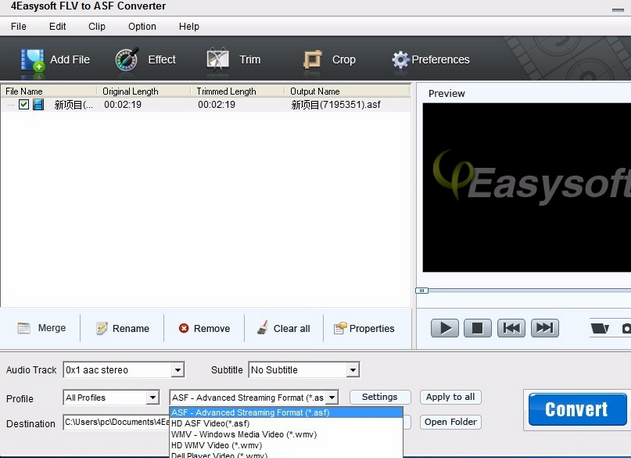Screen dimensions: 631x458
Task: Click the red Remove icon
Action: 184,328
